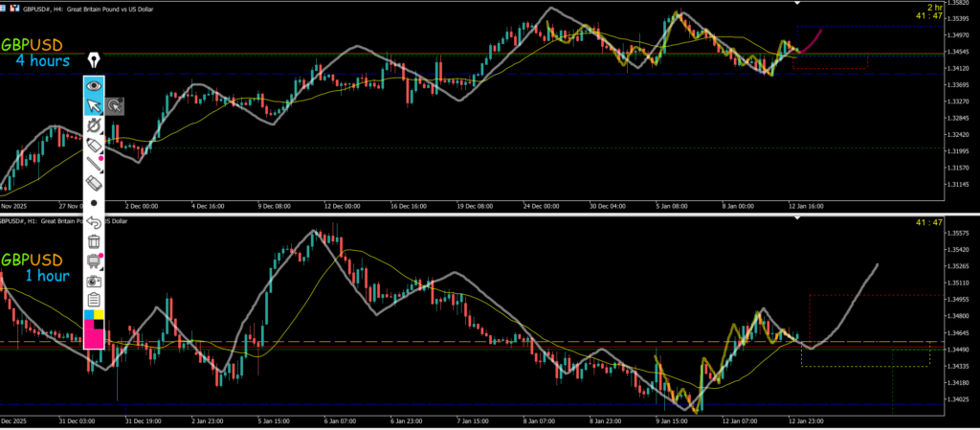This screenshot has width=980, height=430.
Task: Toggle the eye visibility icon
Action: point(94,84)
